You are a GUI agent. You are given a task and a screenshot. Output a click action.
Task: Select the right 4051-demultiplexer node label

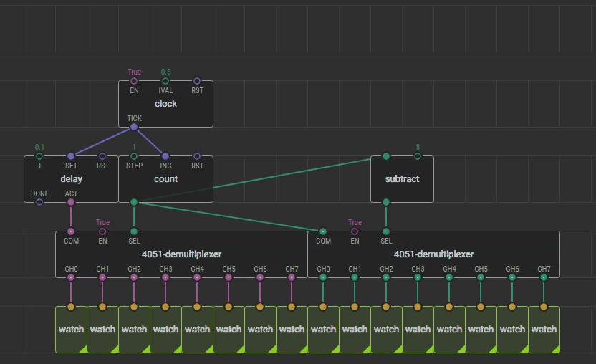[x=433, y=254]
